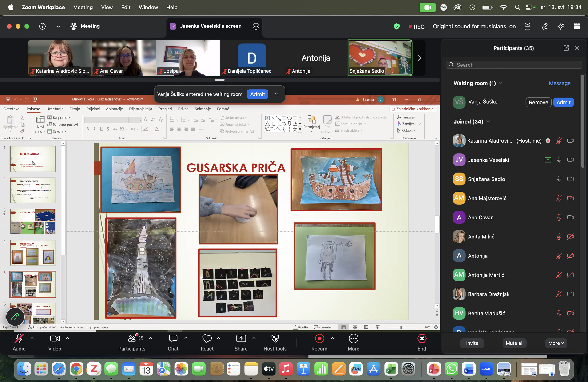Click the Traženje search tool
588x382 pixels.
[406, 117]
